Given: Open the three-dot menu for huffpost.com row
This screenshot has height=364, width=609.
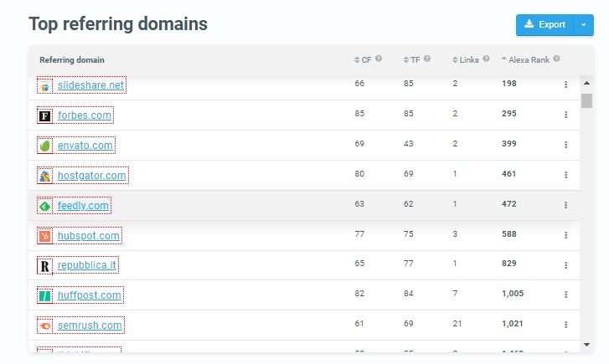Looking at the screenshot, I should click(x=566, y=295).
